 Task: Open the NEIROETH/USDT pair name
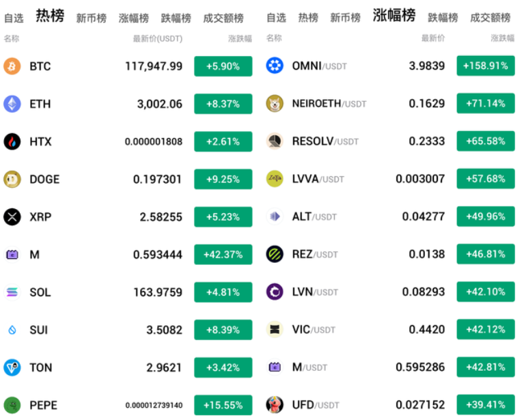point(329,104)
